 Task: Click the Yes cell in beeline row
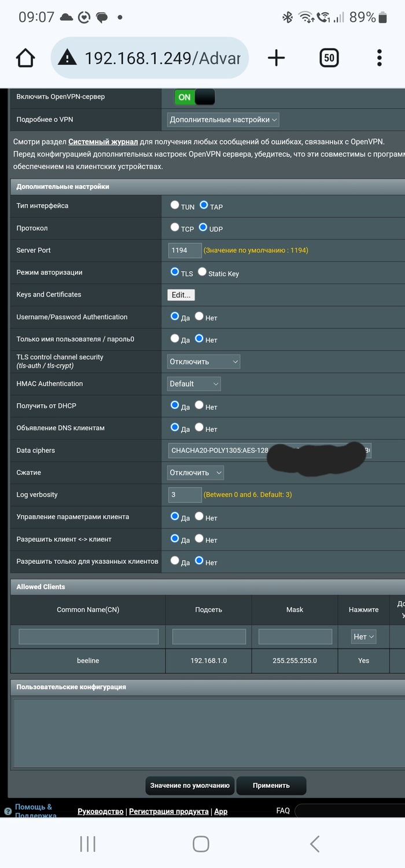point(364,661)
